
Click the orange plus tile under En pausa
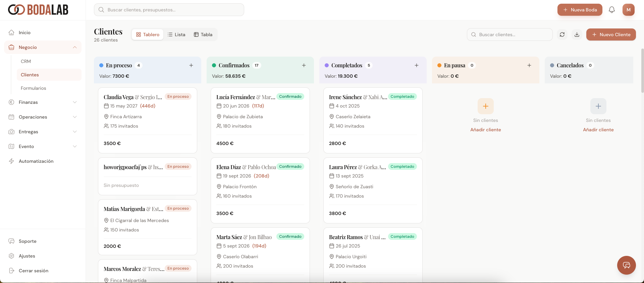485,106
